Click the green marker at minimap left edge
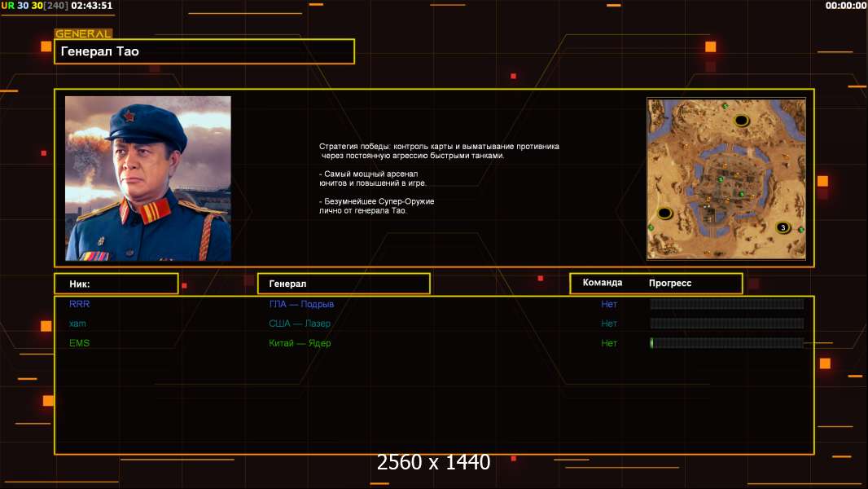 point(651,227)
